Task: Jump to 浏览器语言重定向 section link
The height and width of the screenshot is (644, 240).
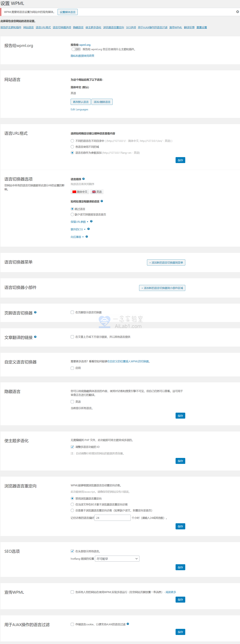Action: tap(114, 27)
